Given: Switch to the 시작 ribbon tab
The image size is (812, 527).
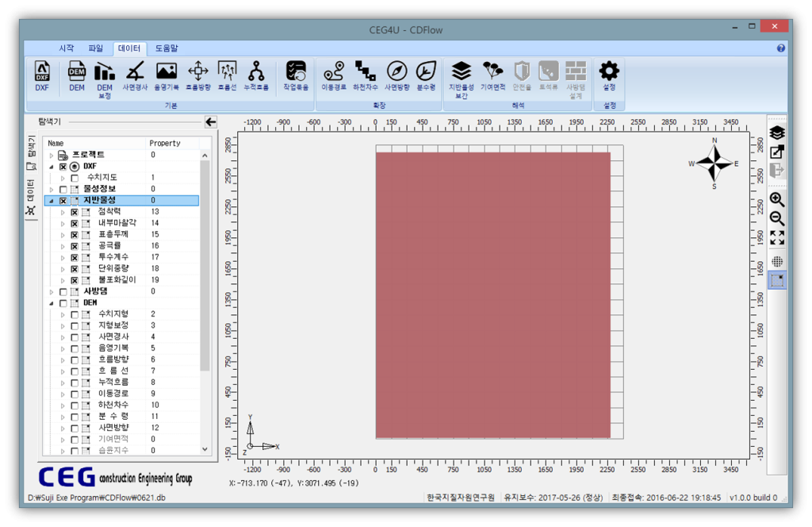Looking at the screenshot, I should (67, 48).
